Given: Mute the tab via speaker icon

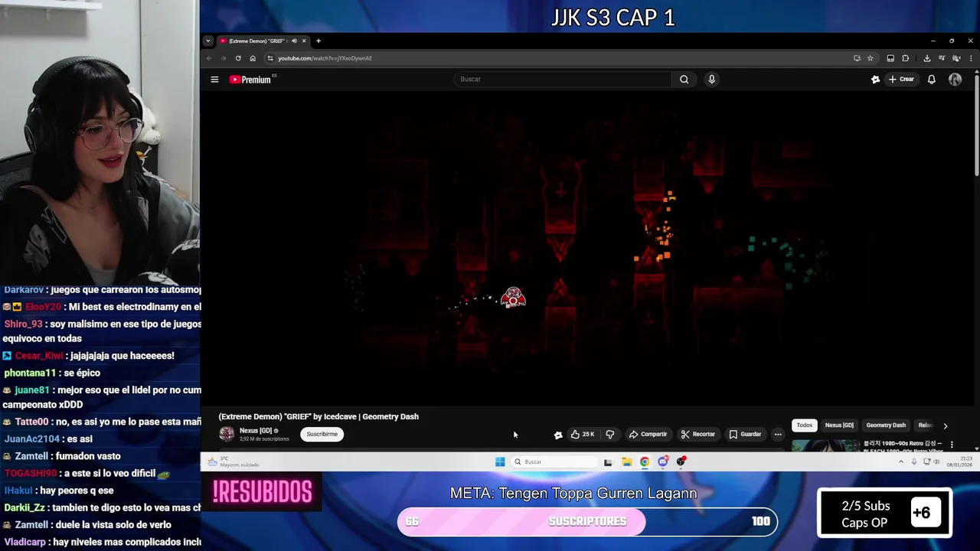Looking at the screenshot, I should (294, 41).
